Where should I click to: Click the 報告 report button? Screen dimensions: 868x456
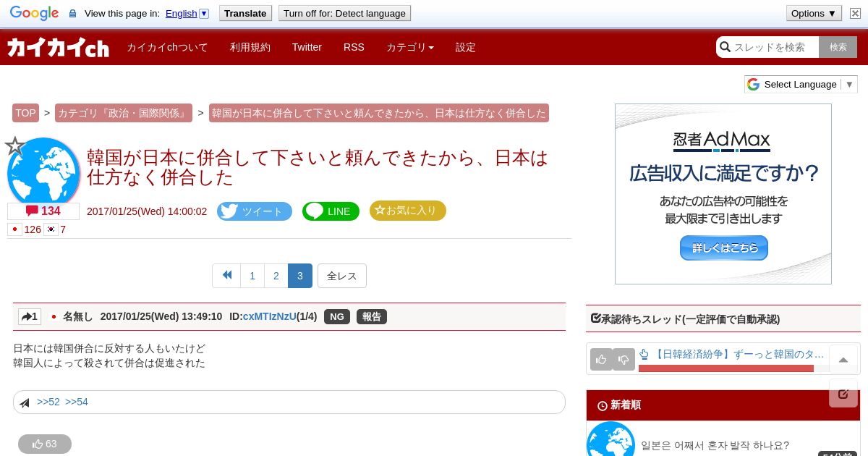(x=372, y=316)
